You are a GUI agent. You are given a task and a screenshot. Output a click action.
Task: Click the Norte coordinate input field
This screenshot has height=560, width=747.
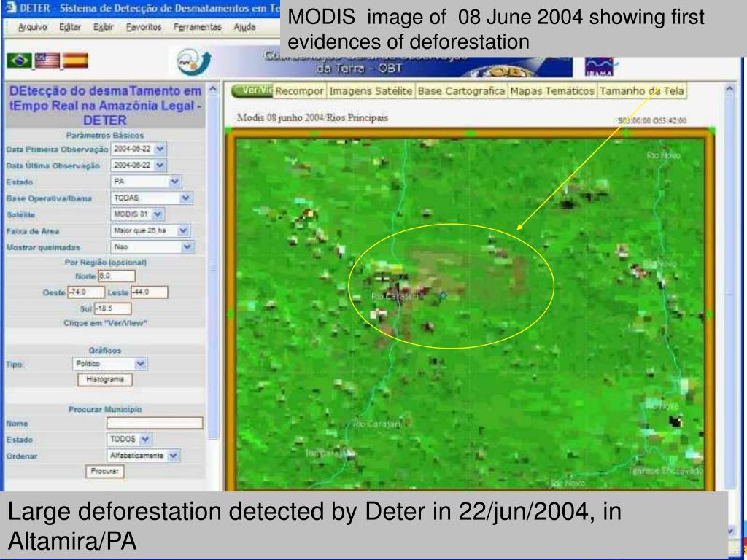117,276
